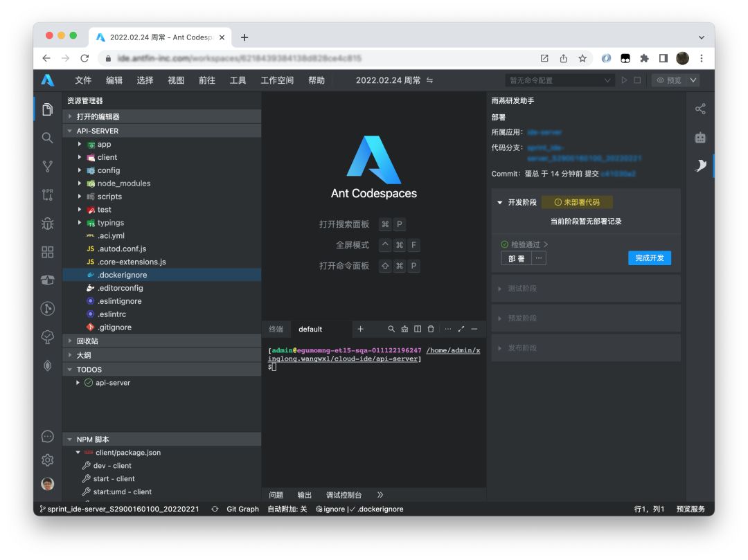Viewport: 748px width, 560px height.
Task: Click the 部署 button
Action: [x=516, y=258]
